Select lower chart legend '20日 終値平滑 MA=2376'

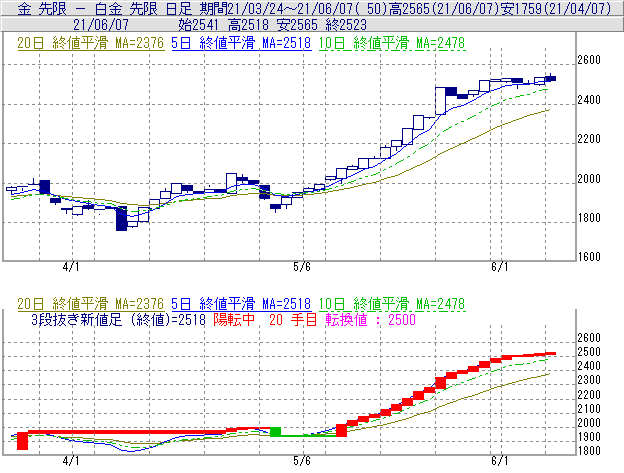[90, 304]
